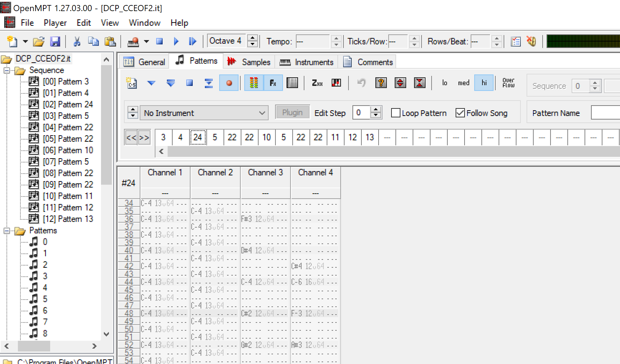Cut selection with scissors icon
Viewport: 620px width, 364px height.
77,42
